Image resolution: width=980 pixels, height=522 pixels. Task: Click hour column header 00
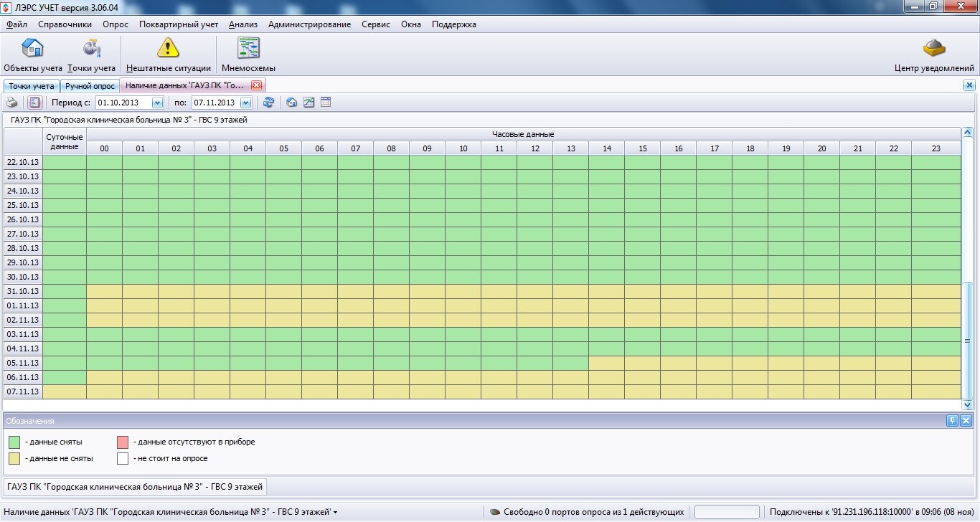click(105, 148)
